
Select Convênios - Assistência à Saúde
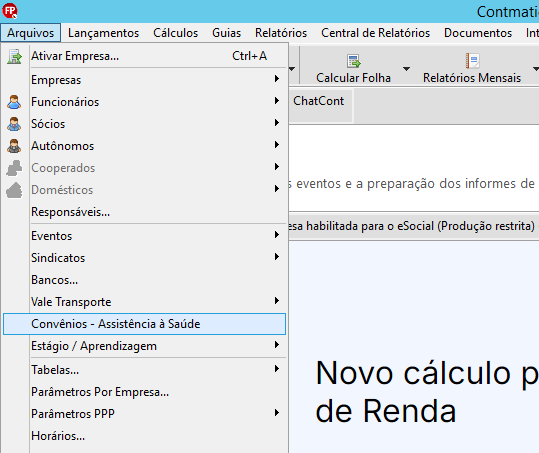[144, 324]
